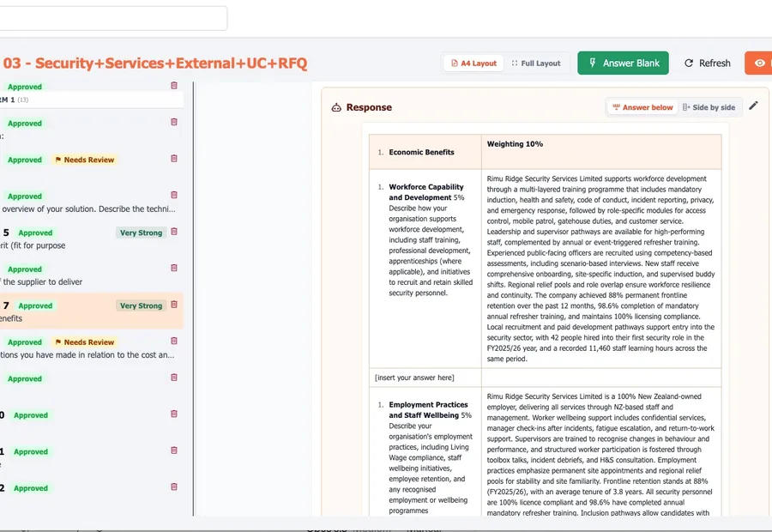This screenshot has height=532, width=772.
Task: Open the 'cost an...' row Needs Review badge
Action: pos(84,342)
